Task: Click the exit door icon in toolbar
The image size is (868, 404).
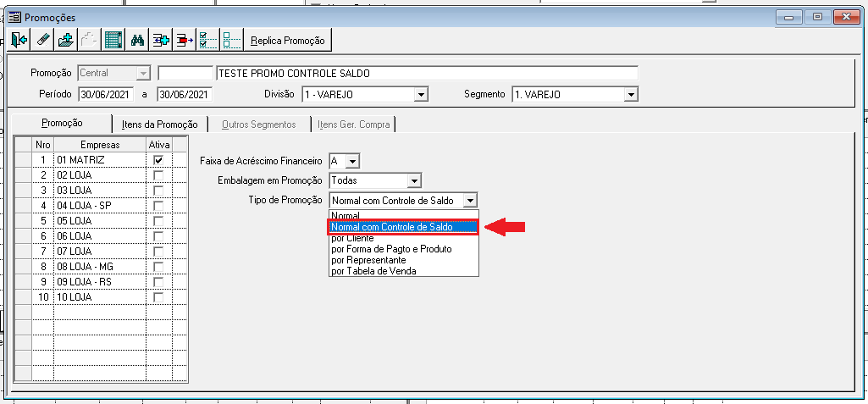Action: tap(19, 41)
